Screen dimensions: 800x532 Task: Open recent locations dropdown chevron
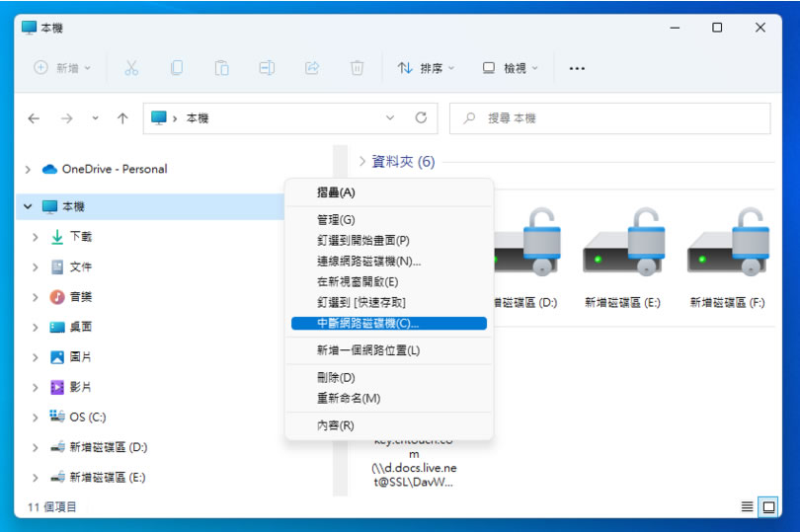[95, 118]
